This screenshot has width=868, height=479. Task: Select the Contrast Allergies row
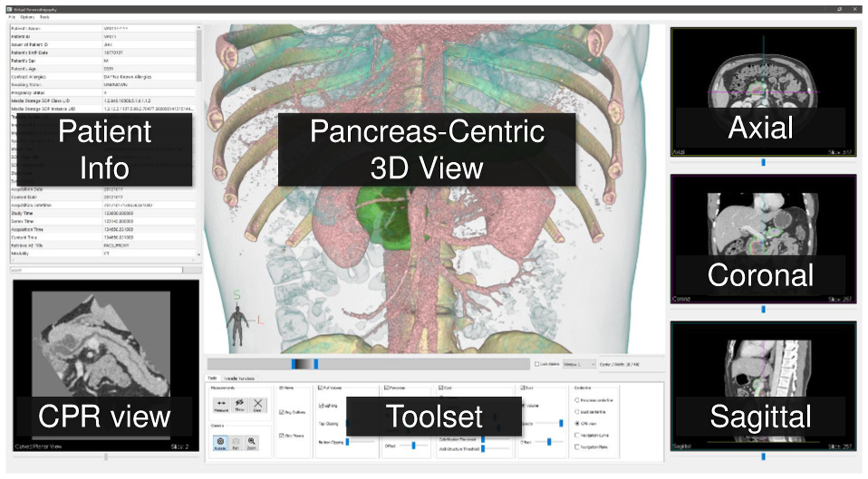point(103,77)
